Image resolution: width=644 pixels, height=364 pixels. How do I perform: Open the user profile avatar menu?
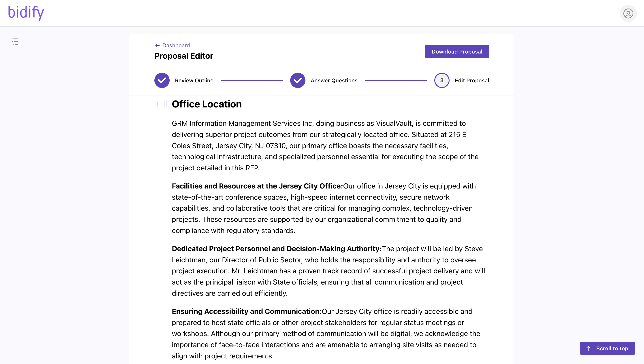pos(628,13)
